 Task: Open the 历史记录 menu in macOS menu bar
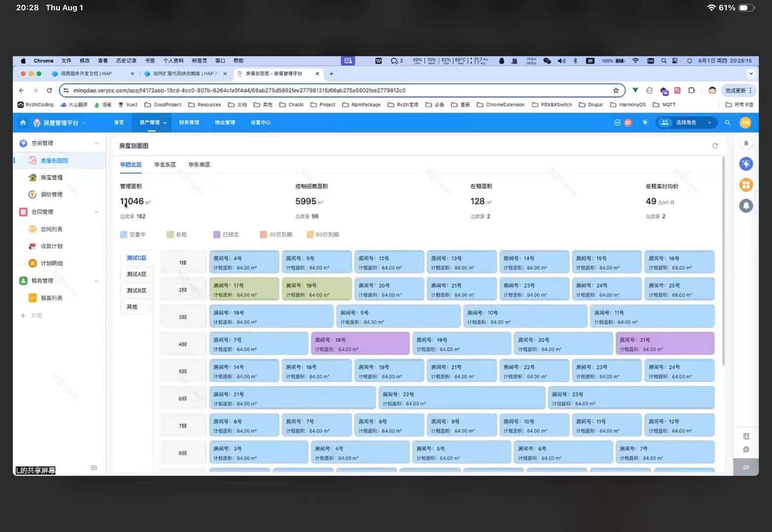point(126,61)
